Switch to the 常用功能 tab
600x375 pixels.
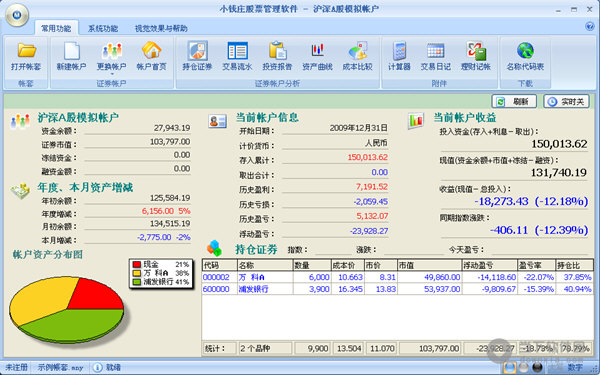(x=56, y=28)
